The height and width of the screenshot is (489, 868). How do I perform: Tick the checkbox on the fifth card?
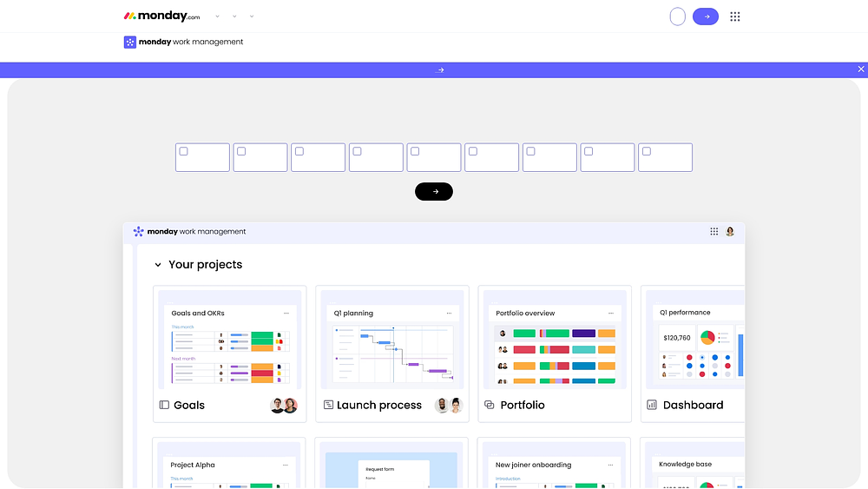pyautogui.click(x=415, y=151)
